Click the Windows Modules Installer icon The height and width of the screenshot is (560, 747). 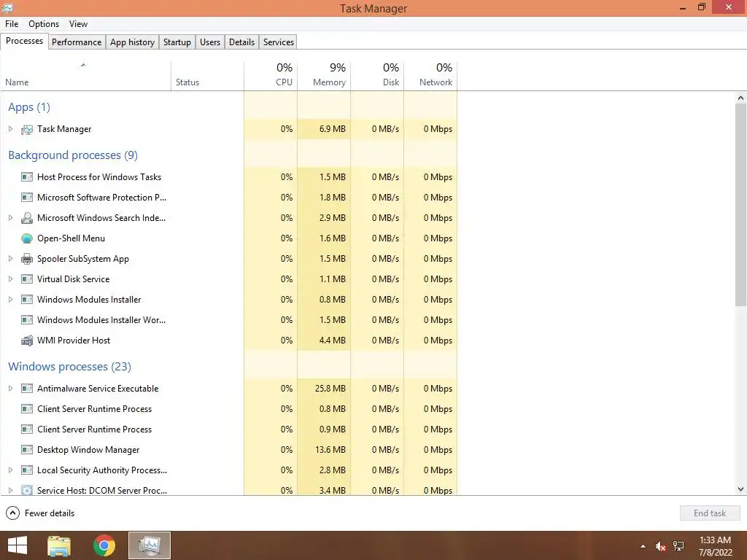(27, 300)
